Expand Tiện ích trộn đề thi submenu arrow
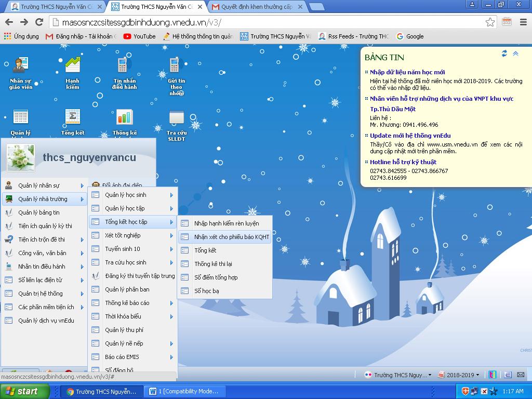Image resolution: width=532 pixels, height=399 pixels. [x=82, y=240]
